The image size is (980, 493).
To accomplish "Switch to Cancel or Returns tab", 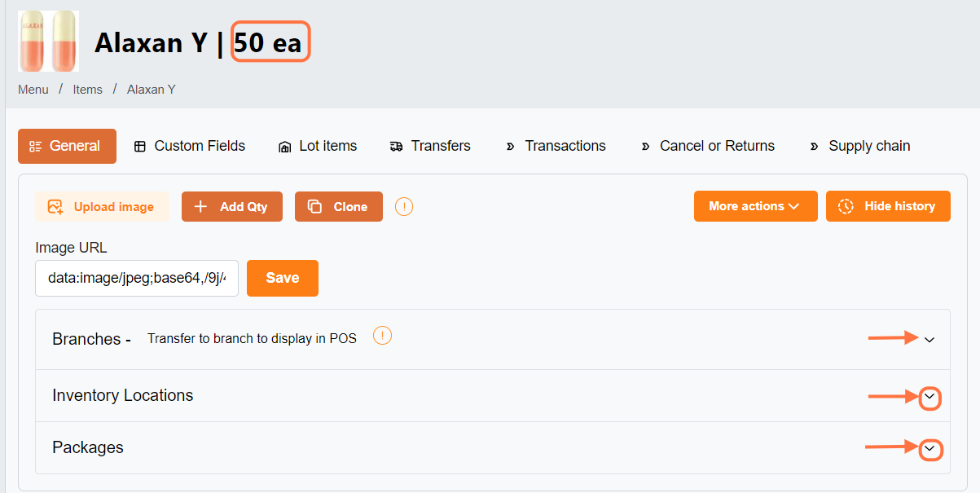I will 707,146.
